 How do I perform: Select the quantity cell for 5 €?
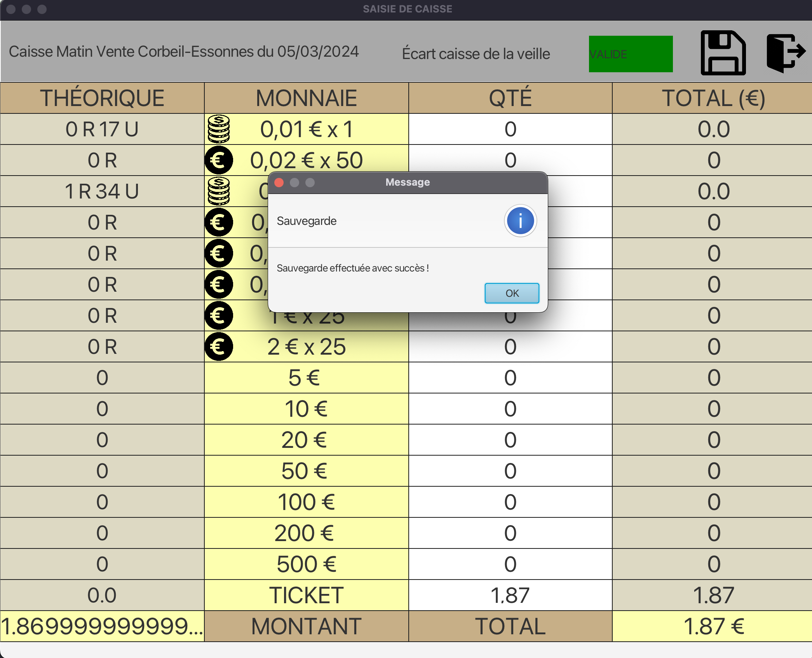[510, 377]
